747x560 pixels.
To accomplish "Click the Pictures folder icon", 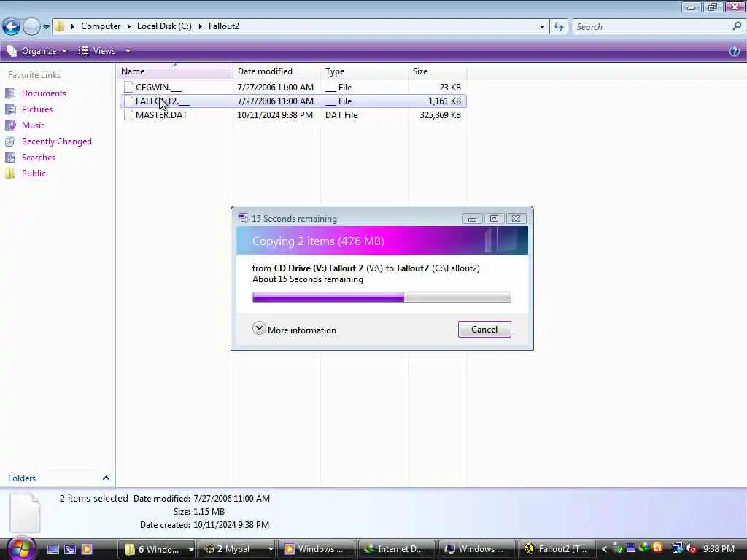I will (10, 109).
